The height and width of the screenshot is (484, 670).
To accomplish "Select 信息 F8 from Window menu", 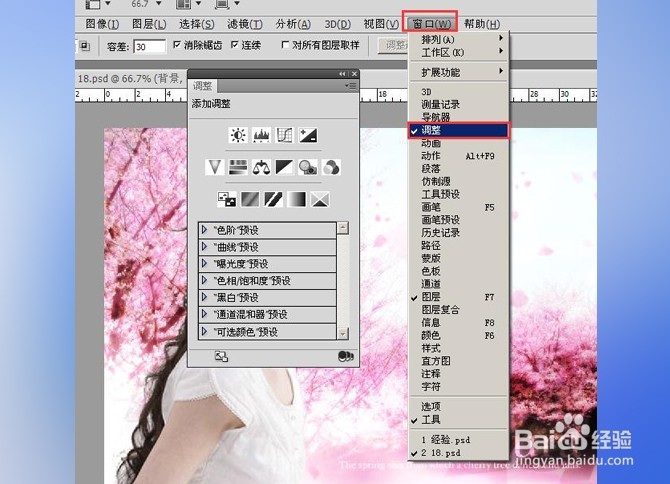I will [459, 323].
